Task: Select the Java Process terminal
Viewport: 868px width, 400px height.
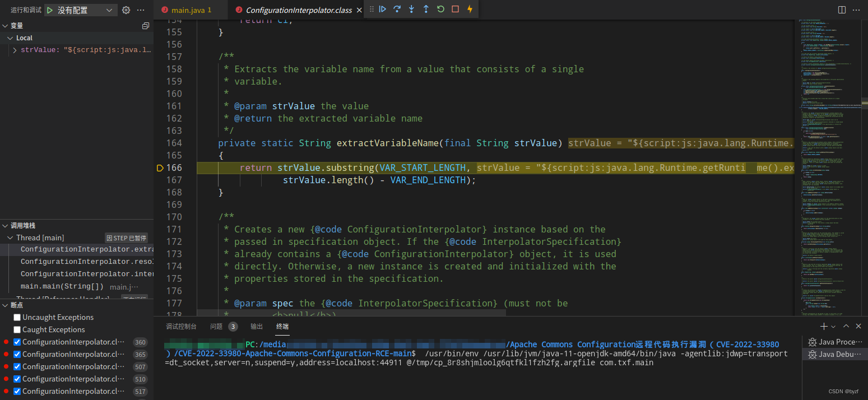Action: click(835, 342)
